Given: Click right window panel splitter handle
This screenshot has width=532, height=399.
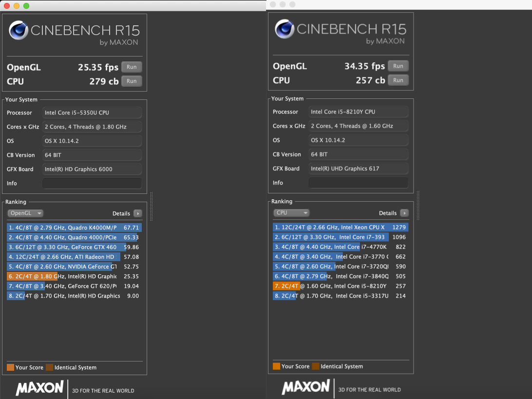Looking at the screenshot, I should pyautogui.click(x=418, y=206).
